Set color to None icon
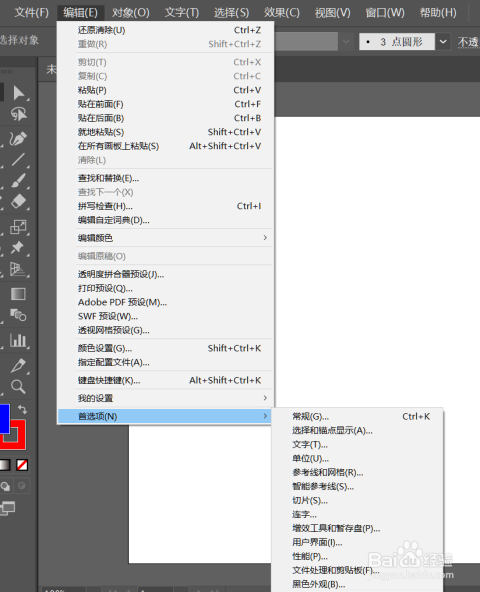The height and width of the screenshot is (592, 480). point(22,465)
